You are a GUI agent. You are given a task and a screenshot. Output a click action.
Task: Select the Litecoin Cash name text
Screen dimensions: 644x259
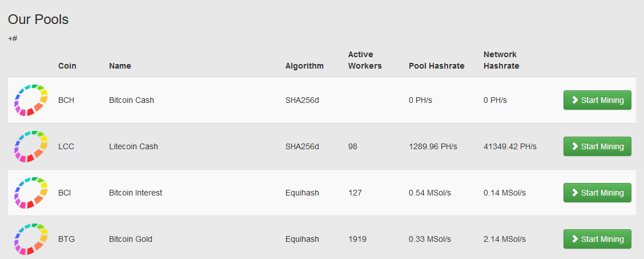tap(134, 146)
